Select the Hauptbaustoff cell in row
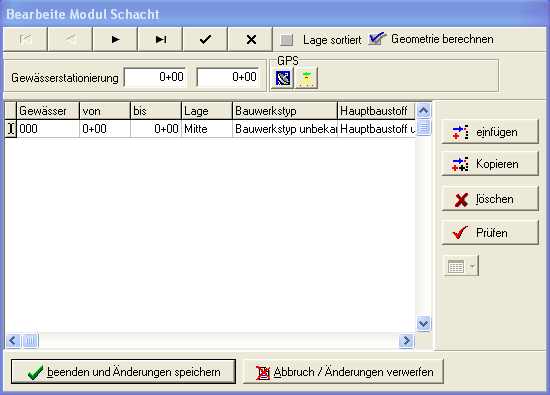 click(x=376, y=129)
